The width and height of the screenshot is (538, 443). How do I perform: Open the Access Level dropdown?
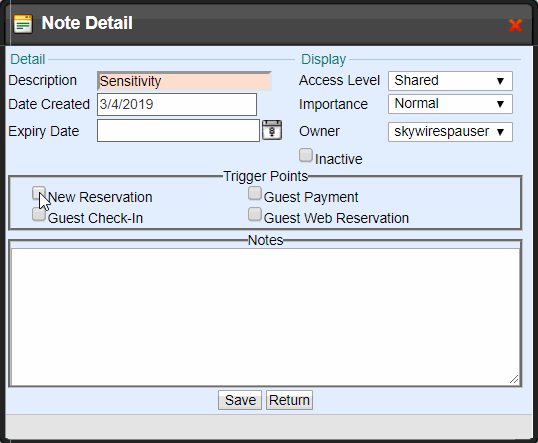(x=450, y=81)
